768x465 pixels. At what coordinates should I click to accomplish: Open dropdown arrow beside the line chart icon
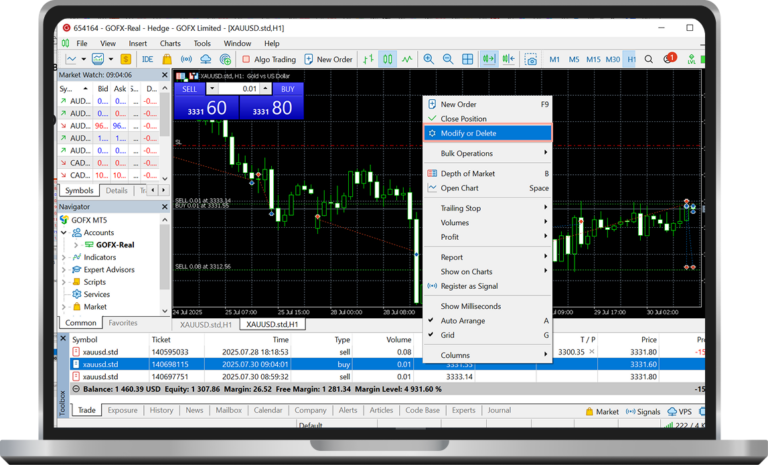(x=83, y=59)
